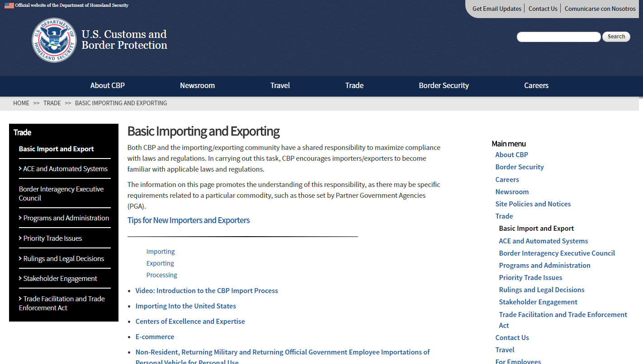Click Rulings and Legal Decisions in Main menu
This screenshot has height=364, width=643.
542,289
